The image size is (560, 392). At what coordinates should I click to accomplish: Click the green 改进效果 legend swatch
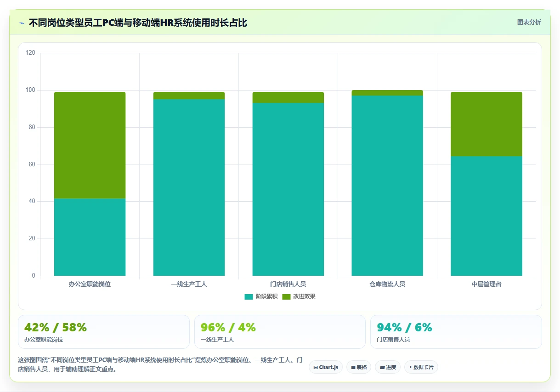[286, 296]
